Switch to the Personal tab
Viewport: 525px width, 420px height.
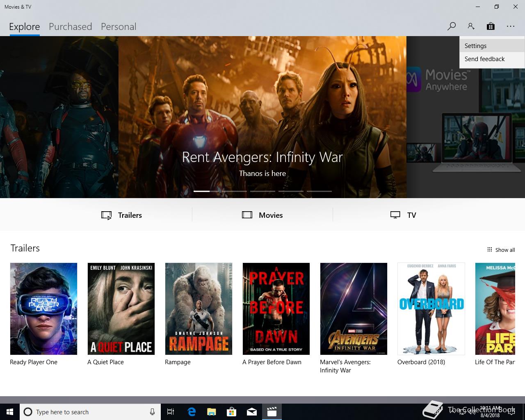[x=119, y=27]
